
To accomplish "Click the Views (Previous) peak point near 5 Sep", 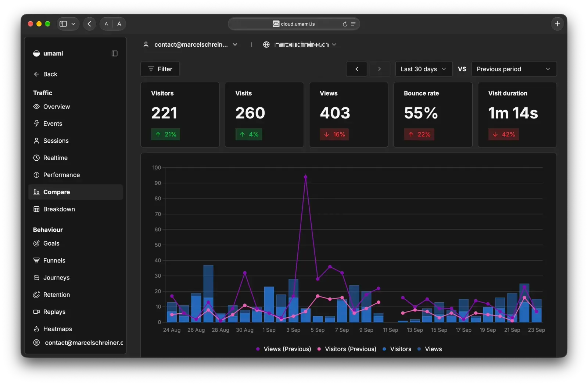I will point(305,177).
